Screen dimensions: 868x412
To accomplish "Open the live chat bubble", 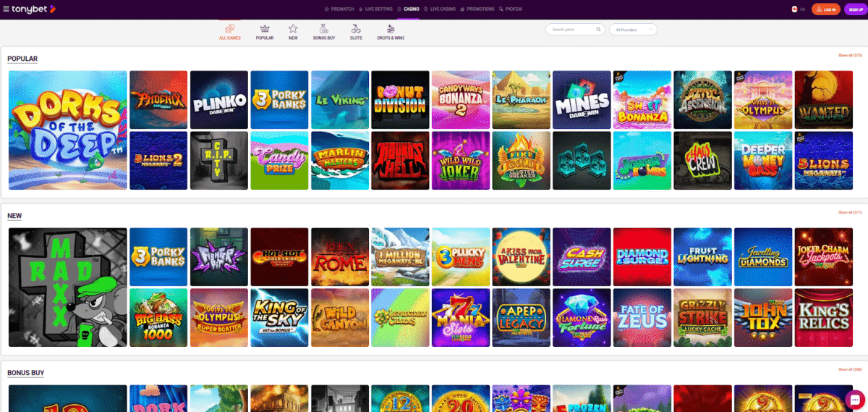I will pos(854,399).
